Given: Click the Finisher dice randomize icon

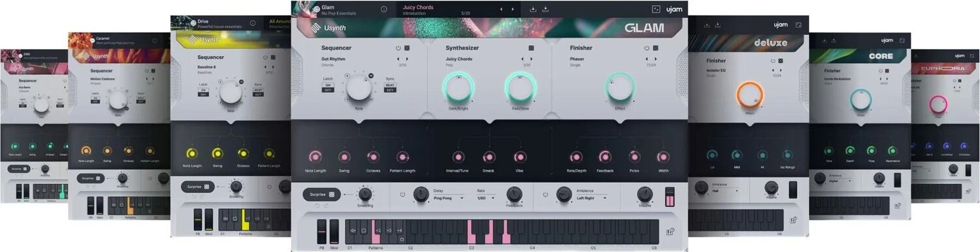Looking at the screenshot, I should [656, 48].
